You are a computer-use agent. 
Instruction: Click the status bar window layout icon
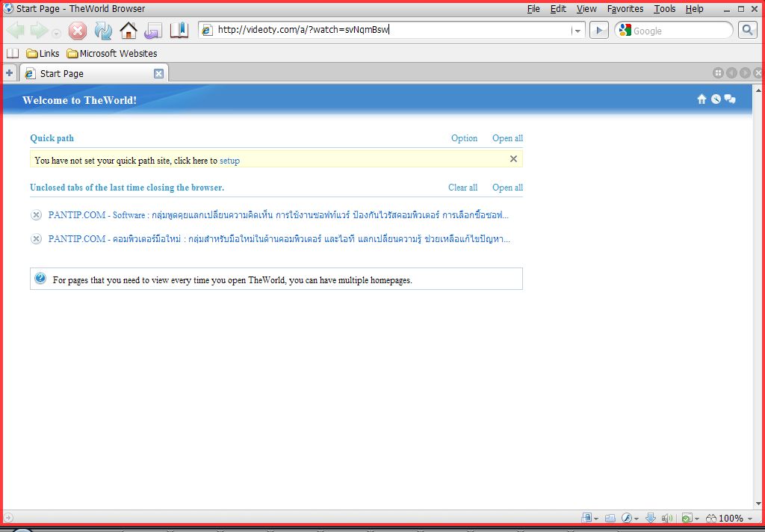click(x=610, y=519)
